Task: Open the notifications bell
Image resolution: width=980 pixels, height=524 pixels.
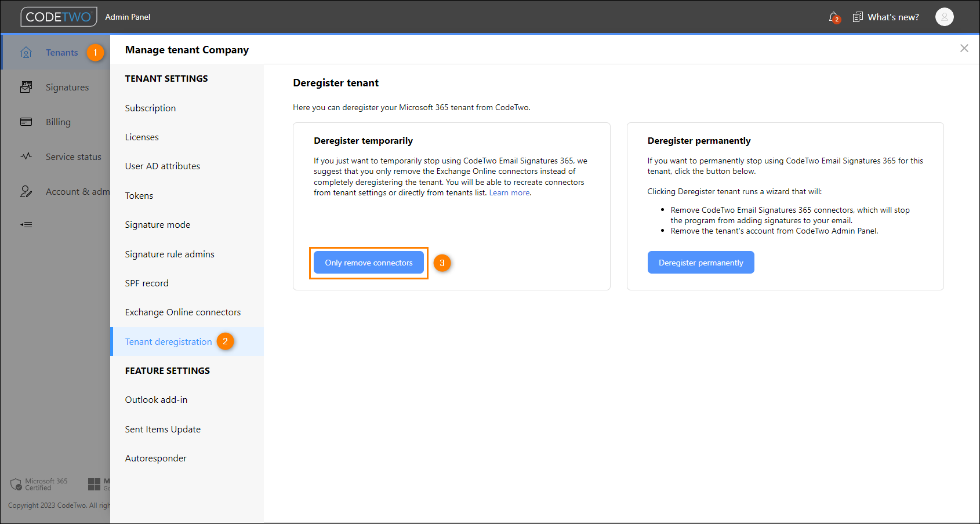Action: pyautogui.click(x=834, y=17)
